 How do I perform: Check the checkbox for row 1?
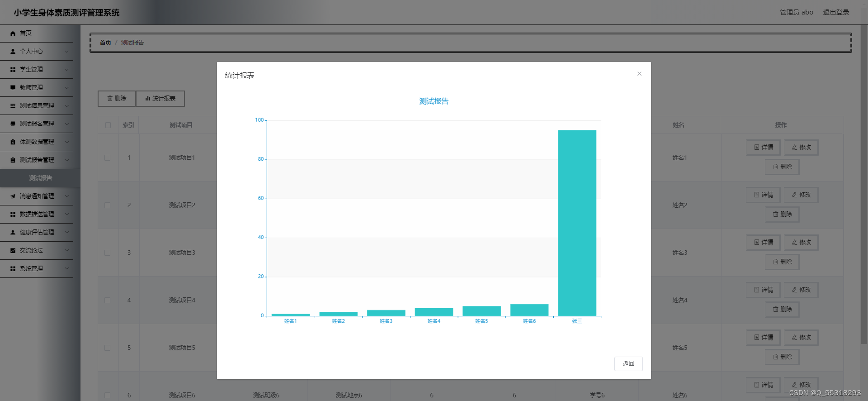(x=107, y=158)
